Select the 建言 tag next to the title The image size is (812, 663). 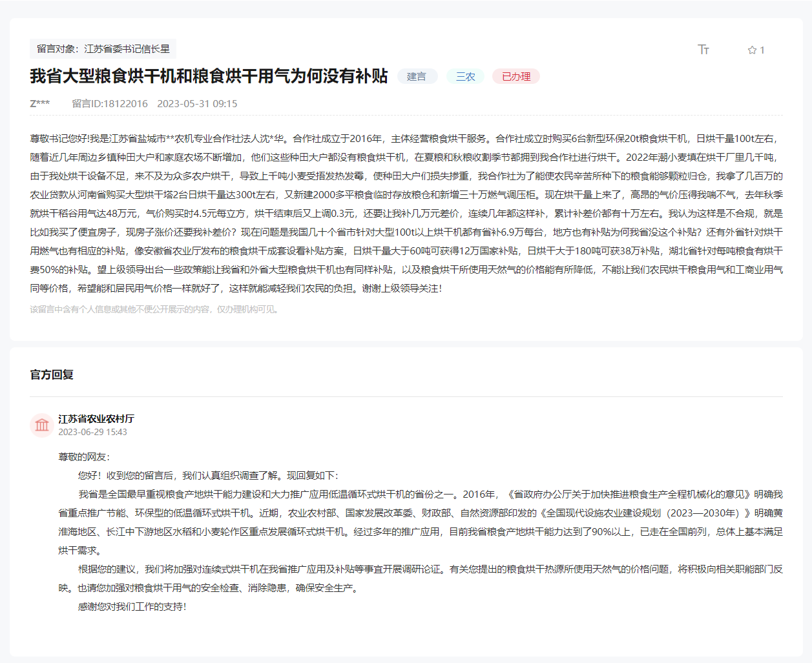pyautogui.click(x=417, y=76)
